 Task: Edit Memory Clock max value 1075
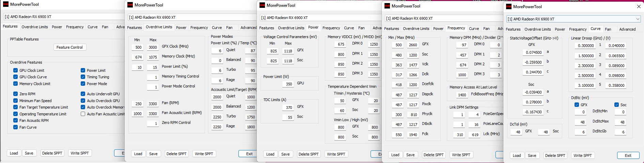coord(153,57)
